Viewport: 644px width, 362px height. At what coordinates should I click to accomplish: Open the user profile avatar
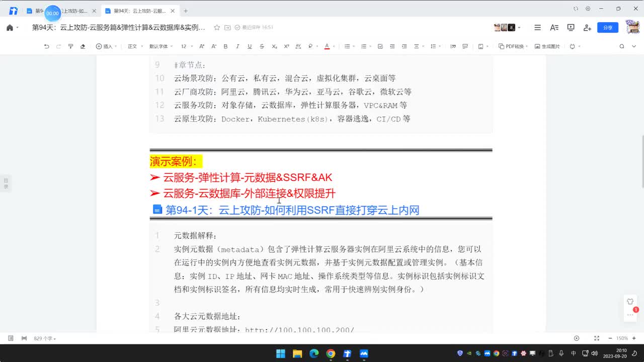632,27
